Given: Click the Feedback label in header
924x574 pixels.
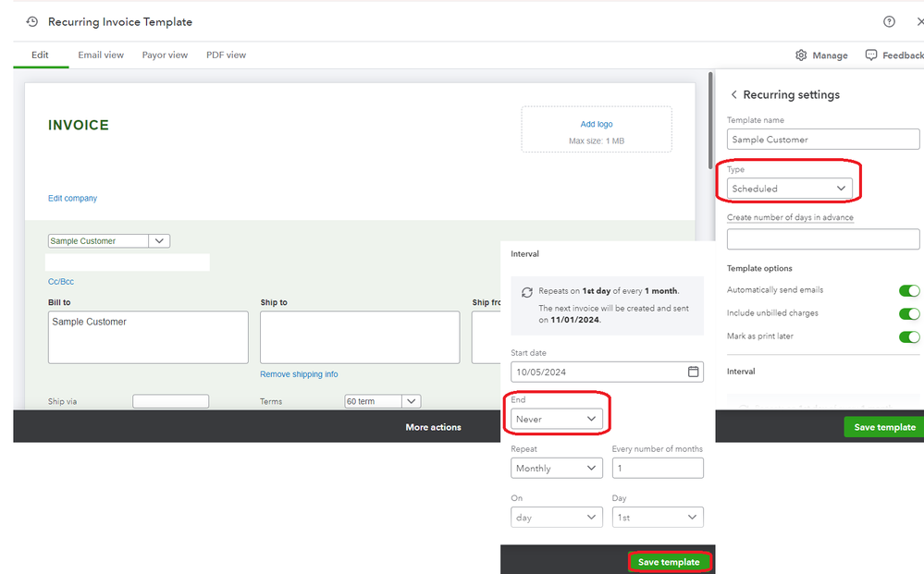Looking at the screenshot, I should coord(903,55).
